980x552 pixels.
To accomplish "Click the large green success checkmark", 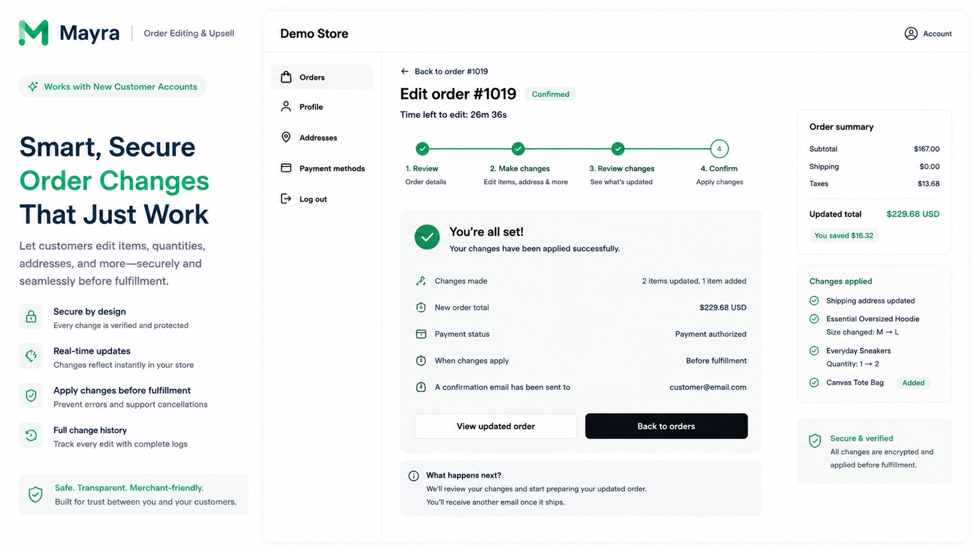I will 427,237.
